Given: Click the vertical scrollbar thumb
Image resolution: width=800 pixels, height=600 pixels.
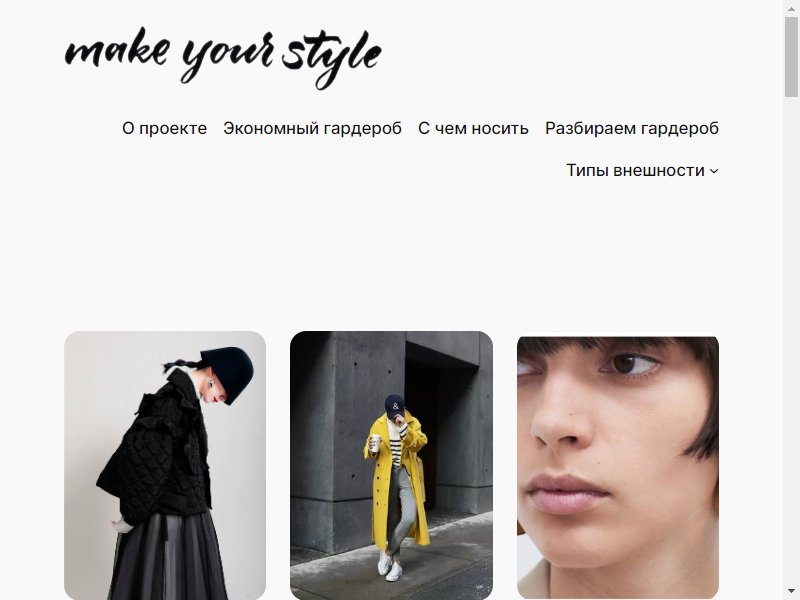Looking at the screenshot, I should coord(791,56).
